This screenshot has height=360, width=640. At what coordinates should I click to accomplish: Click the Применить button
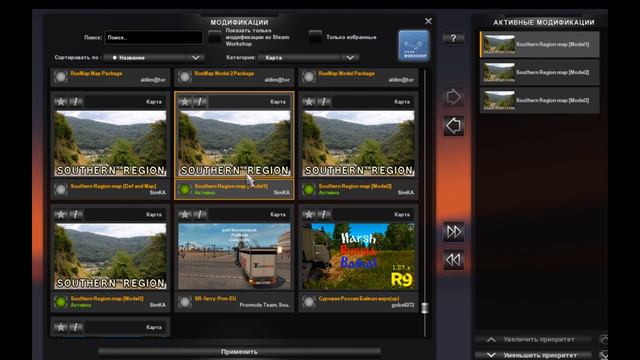click(239, 352)
